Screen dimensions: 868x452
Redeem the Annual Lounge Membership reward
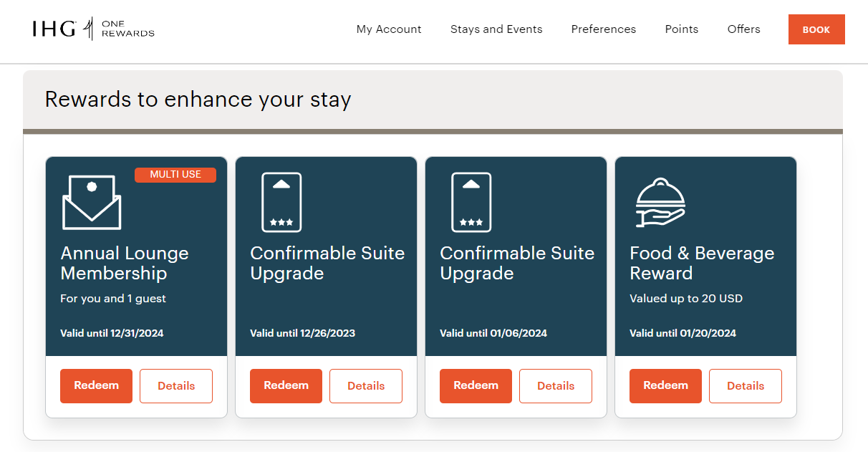point(96,385)
